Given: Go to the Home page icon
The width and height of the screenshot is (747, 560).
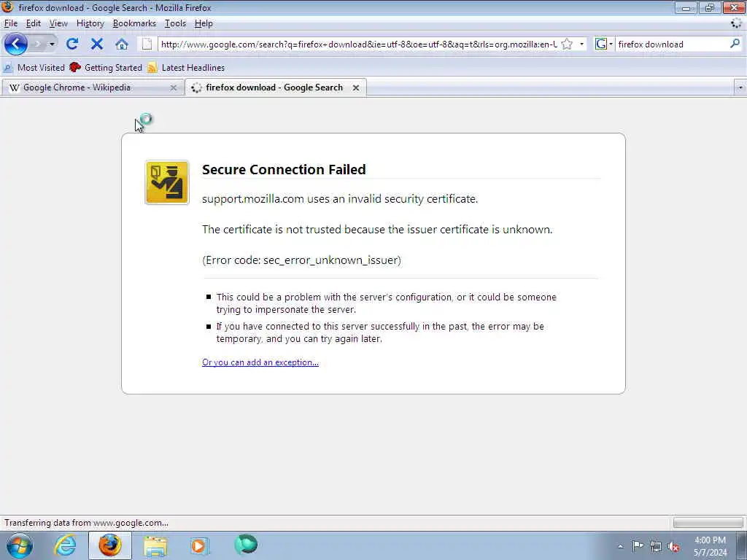Looking at the screenshot, I should coord(122,44).
